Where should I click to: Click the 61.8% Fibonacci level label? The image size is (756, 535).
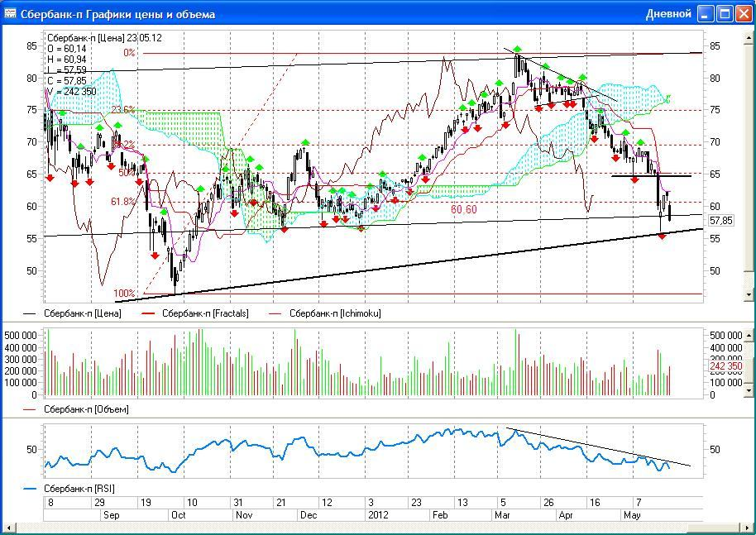[x=123, y=202]
